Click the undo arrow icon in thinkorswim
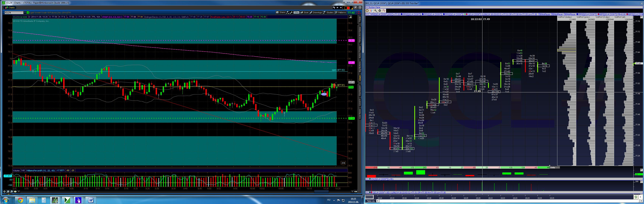This screenshot has height=204, width=644. (334, 8)
